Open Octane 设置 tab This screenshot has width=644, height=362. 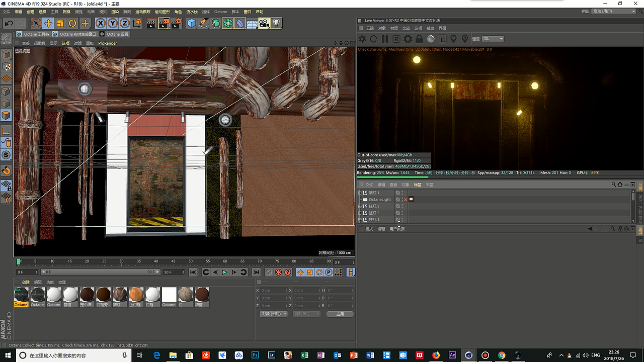[x=114, y=34]
